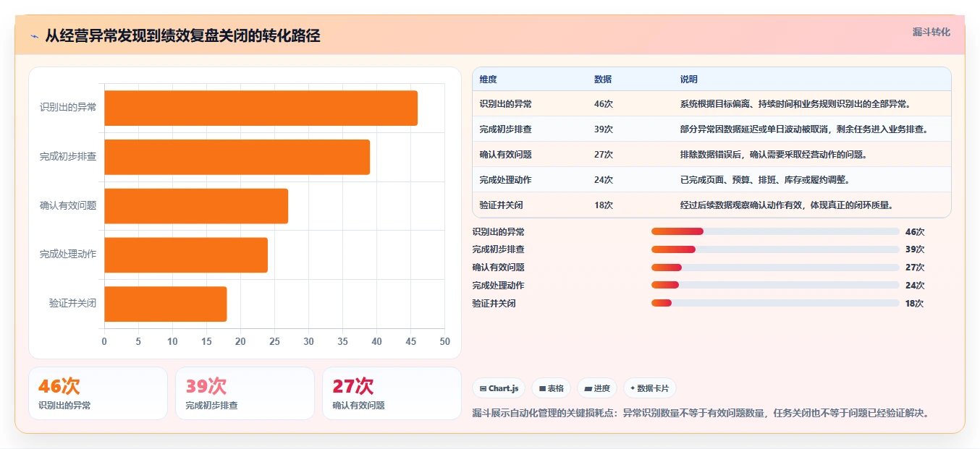Click the 识别出的异常 bar in the chart
This screenshot has height=449, width=980.
(261, 108)
